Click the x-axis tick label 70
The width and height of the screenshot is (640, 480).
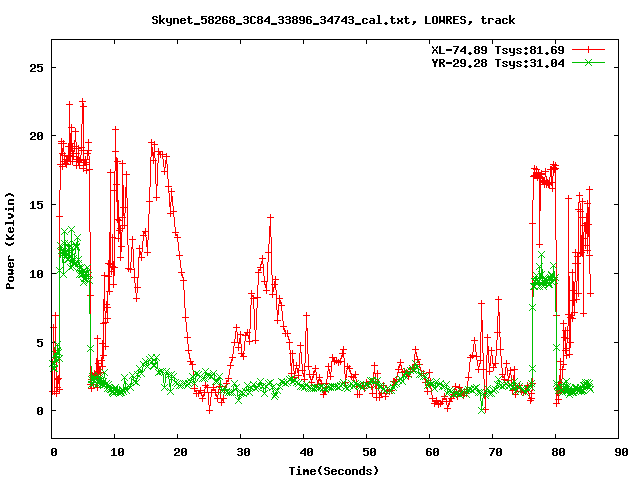coord(495,452)
